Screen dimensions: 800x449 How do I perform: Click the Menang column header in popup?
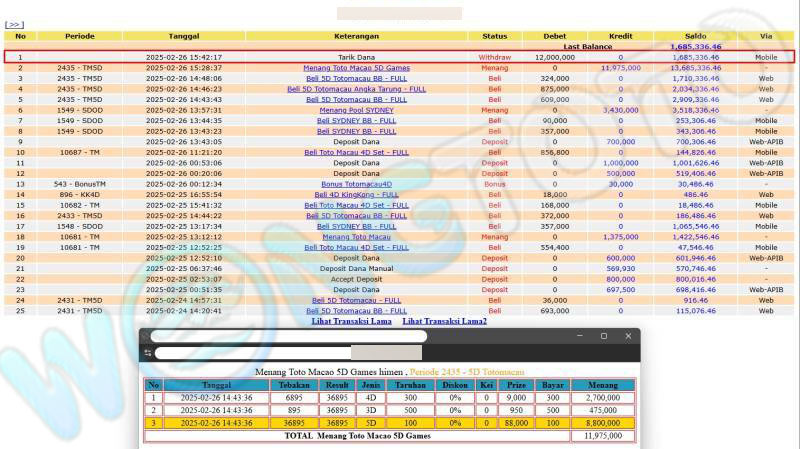pos(603,385)
